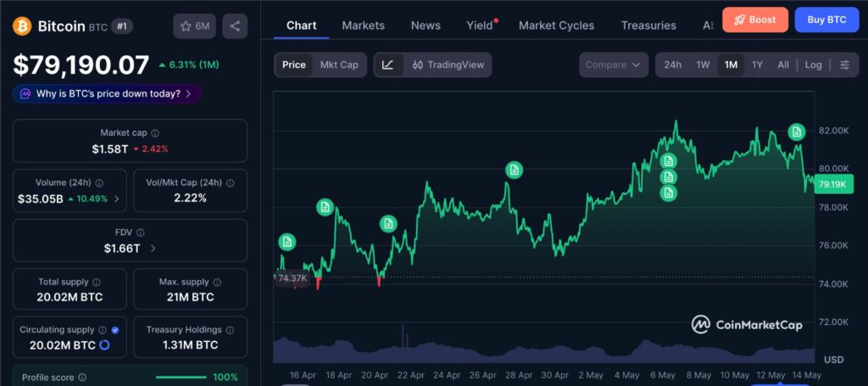Screen dimensions: 868x386
Task: Click the Profile score progress bar
Action: point(181,378)
